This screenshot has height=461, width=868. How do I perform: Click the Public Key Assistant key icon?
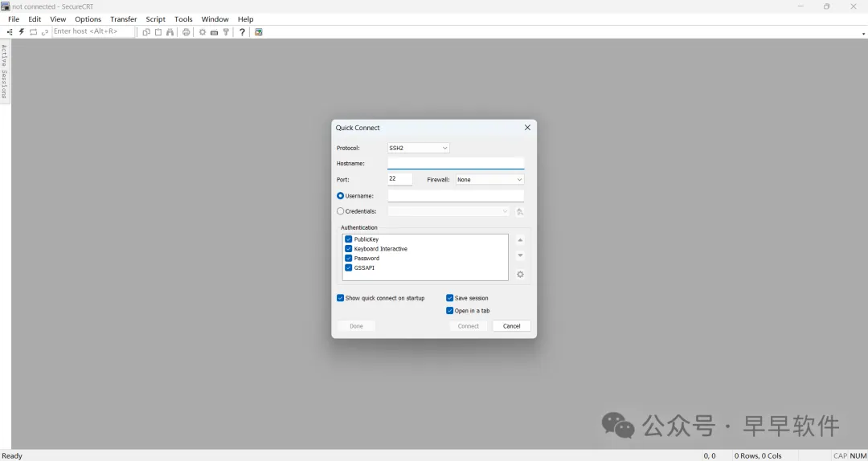coord(226,32)
